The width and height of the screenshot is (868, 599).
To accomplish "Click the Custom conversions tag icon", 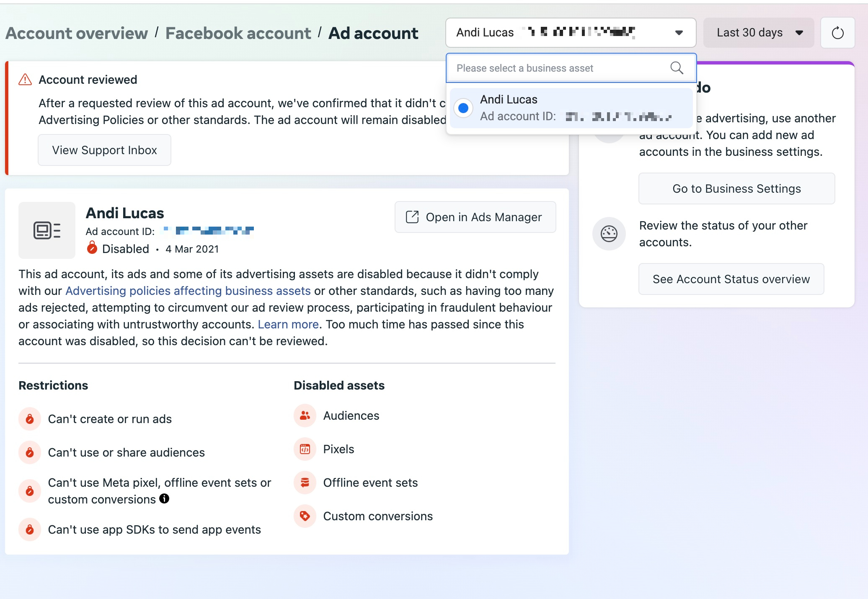I will (305, 516).
